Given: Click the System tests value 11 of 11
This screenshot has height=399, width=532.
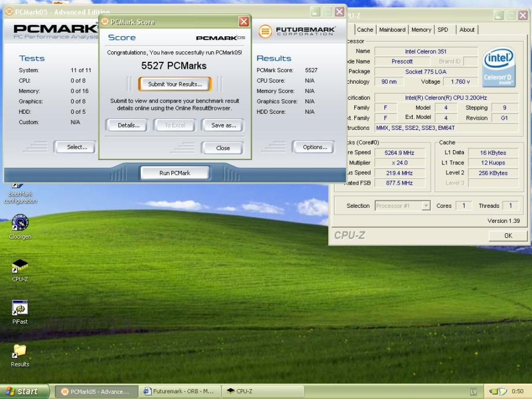Looking at the screenshot, I should pos(81,70).
